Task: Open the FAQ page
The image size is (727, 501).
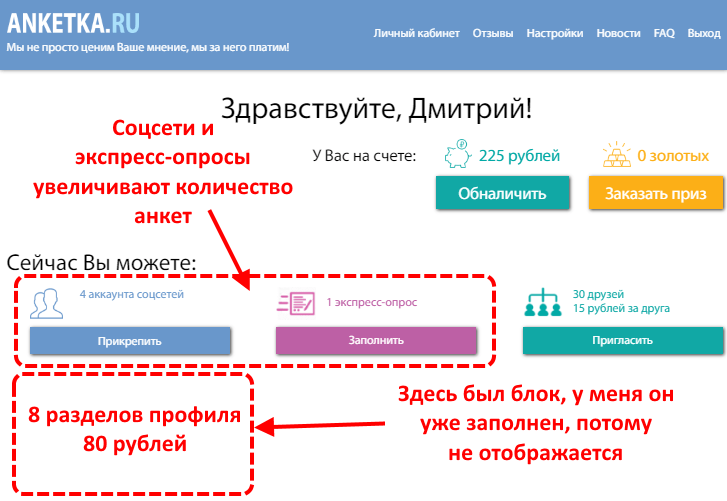Action: coord(664,33)
